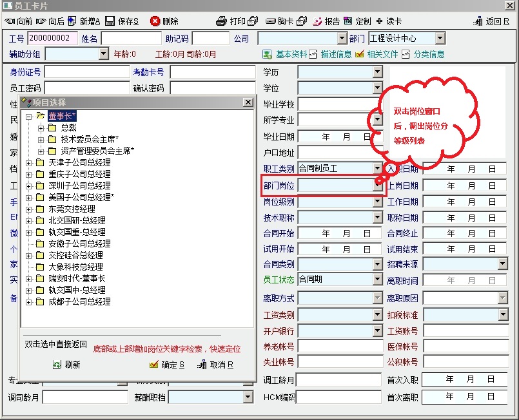Collapse the 董事长 tree node

28,116
